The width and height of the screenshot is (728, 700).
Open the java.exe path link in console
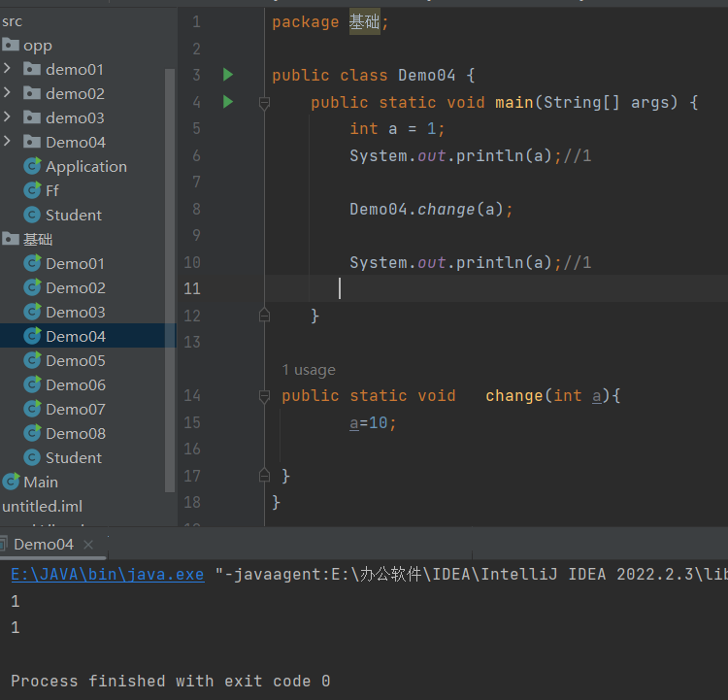click(107, 574)
